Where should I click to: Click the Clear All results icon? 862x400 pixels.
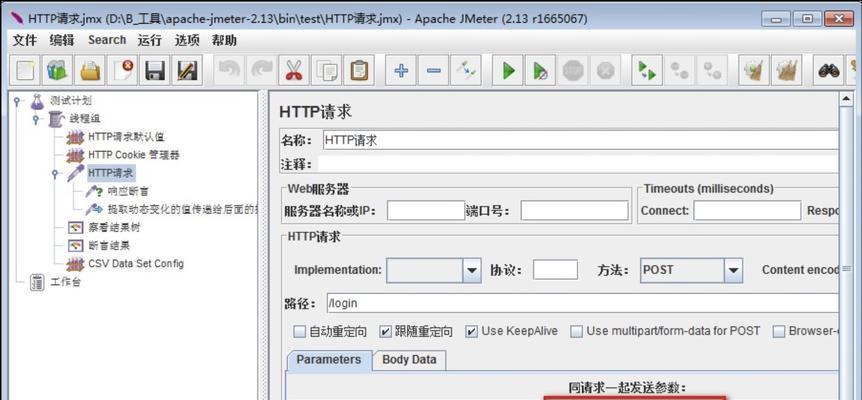tap(787, 70)
